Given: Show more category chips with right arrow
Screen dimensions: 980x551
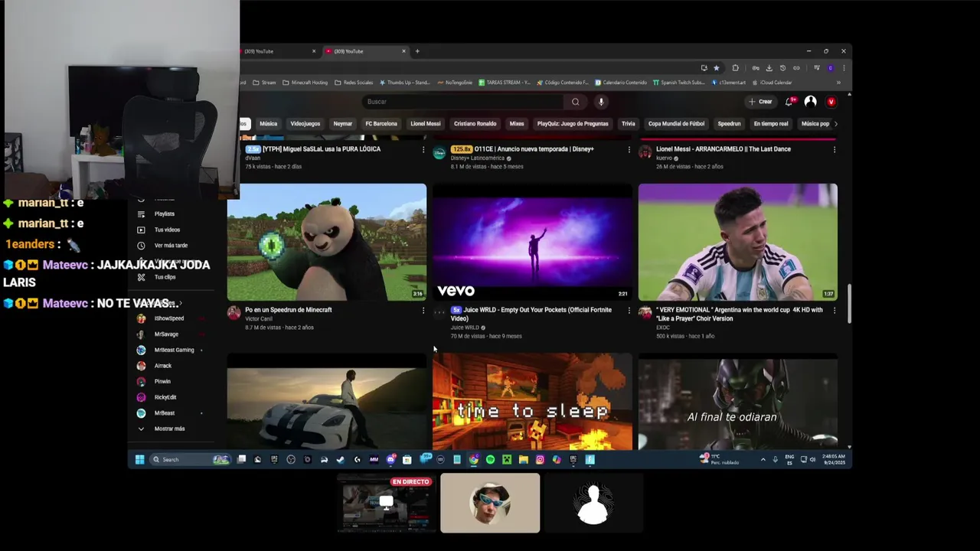Looking at the screenshot, I should point(835,124).
